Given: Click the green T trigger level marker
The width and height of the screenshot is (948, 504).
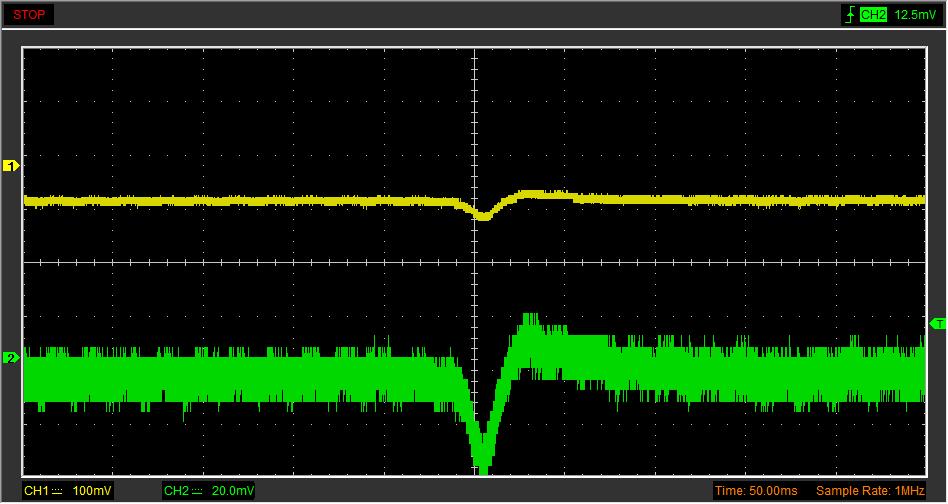Looking at the screenshot, I should (x=937, y=323).
